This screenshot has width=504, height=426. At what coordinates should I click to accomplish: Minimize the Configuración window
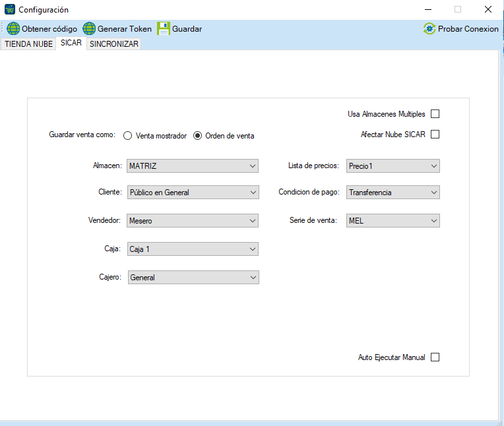tap(428, 9)
